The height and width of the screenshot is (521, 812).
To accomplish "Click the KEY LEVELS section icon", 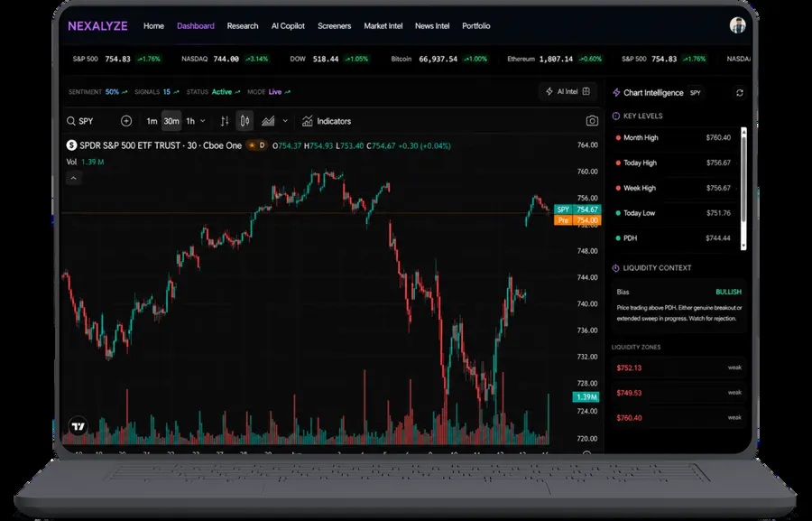I will 615,116.
